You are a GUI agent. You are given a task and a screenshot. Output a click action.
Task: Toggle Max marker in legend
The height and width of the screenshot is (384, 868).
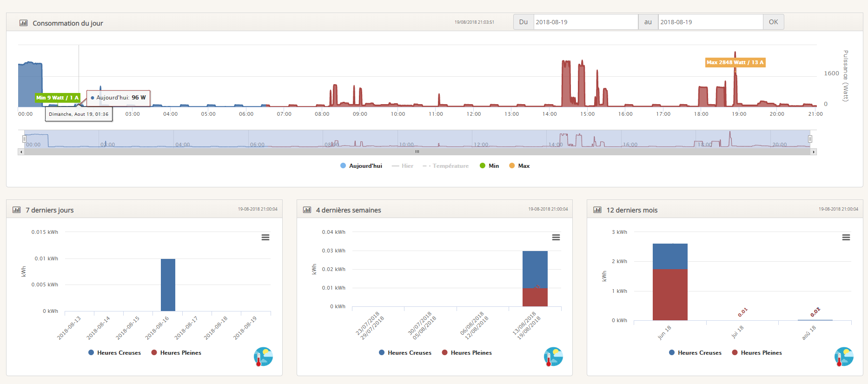[x=519, y=166]
